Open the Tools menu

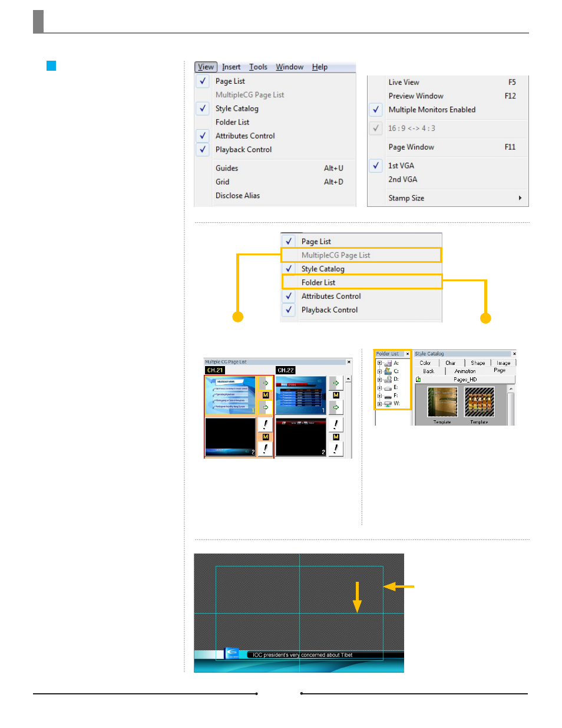258,67
